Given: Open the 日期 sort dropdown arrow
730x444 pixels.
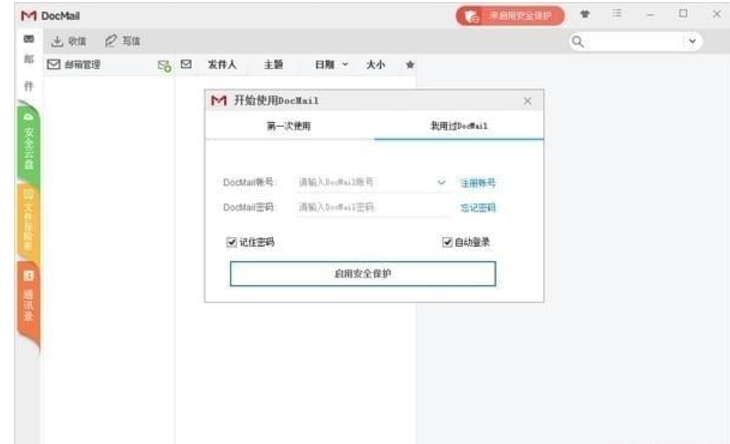Looking at the screenshot, I should (345, 64).
